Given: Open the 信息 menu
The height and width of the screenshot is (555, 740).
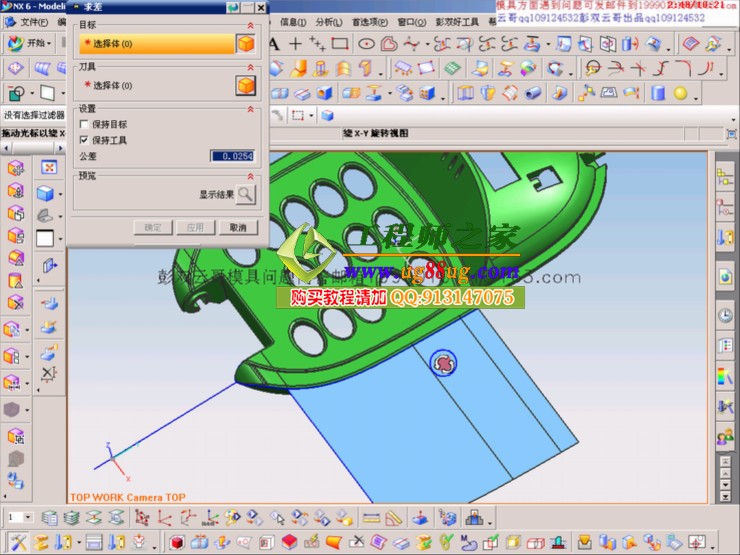Looking at the screenshot, I should (x=293, y=21).
